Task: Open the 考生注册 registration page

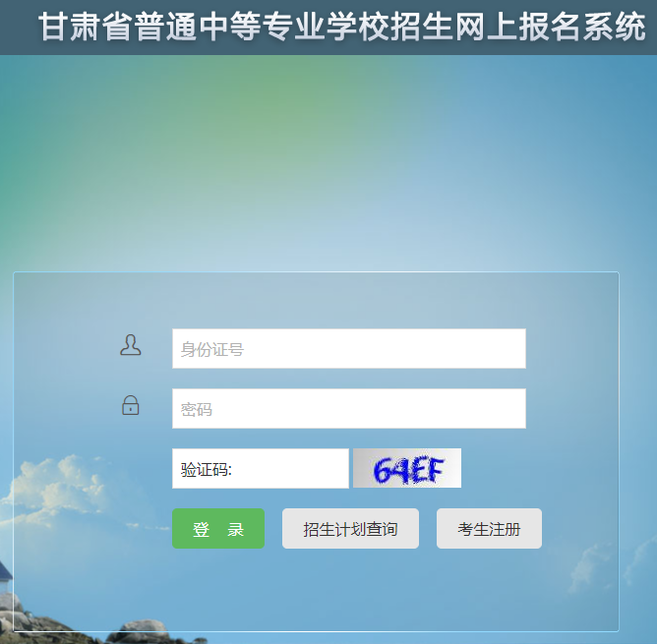Action: [489, 529]
